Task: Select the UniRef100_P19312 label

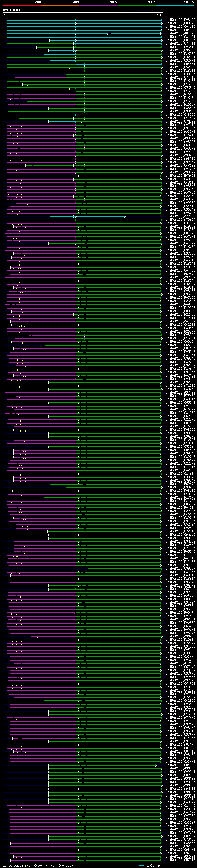Action: coord(180,443)
